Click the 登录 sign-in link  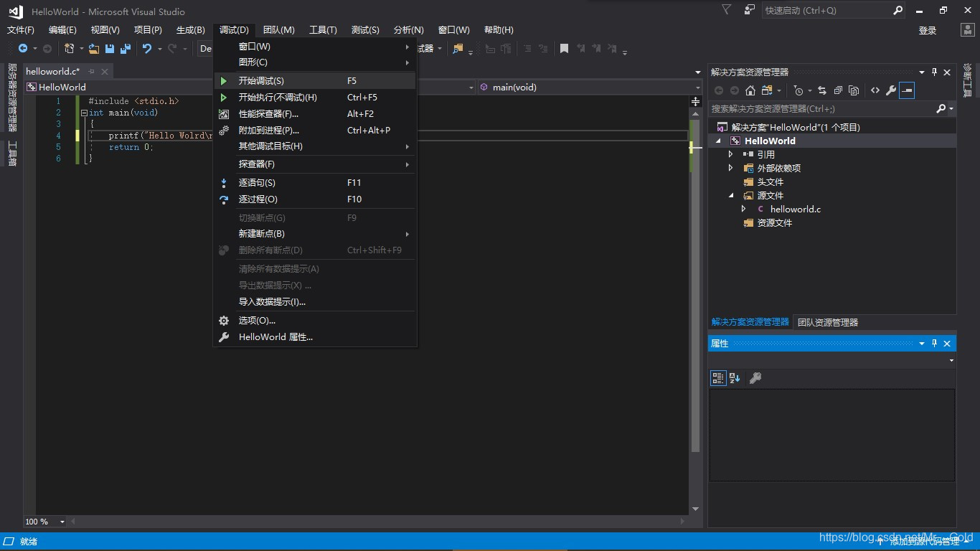coord(928,30)
